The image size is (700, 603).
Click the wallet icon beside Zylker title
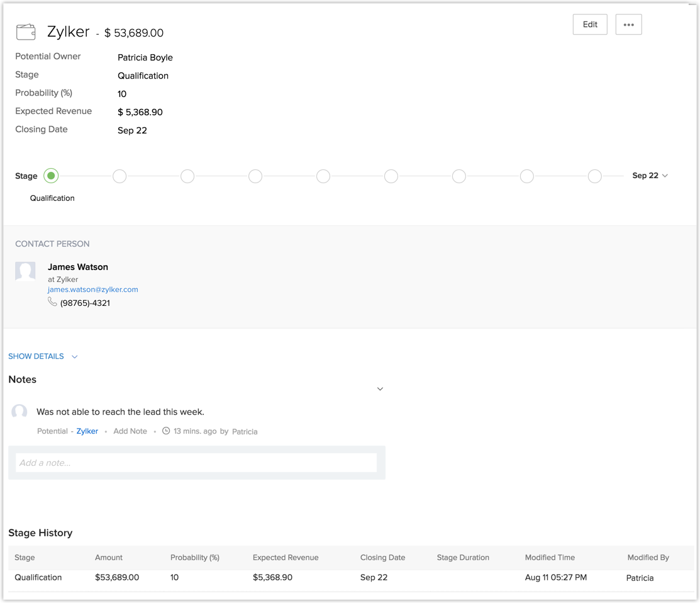click(26, 31)
